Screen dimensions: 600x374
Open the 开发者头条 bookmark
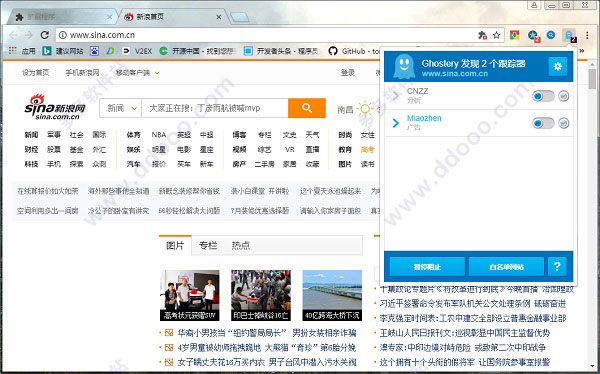[x=281, y=51]
